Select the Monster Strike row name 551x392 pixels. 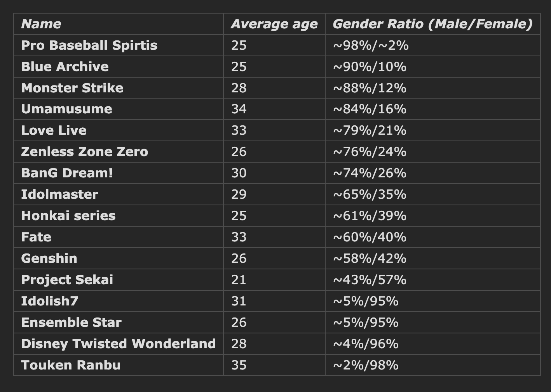click(72, 88)
